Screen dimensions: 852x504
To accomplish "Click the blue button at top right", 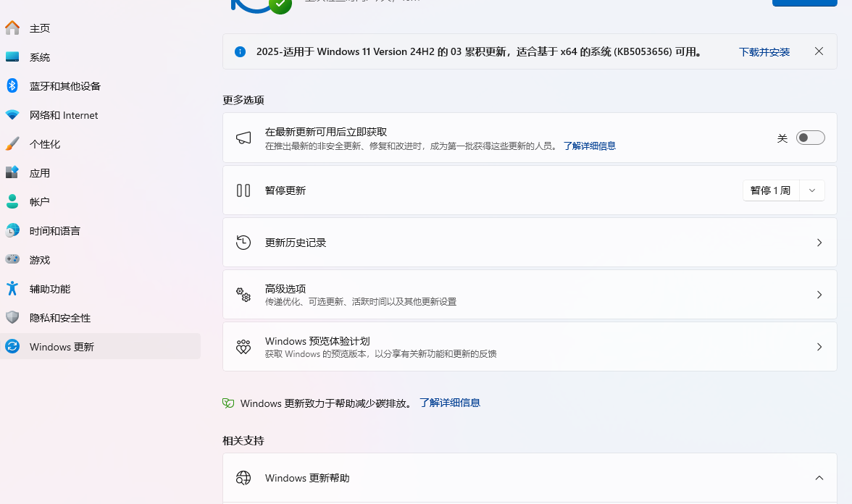I will pos(805,3).
